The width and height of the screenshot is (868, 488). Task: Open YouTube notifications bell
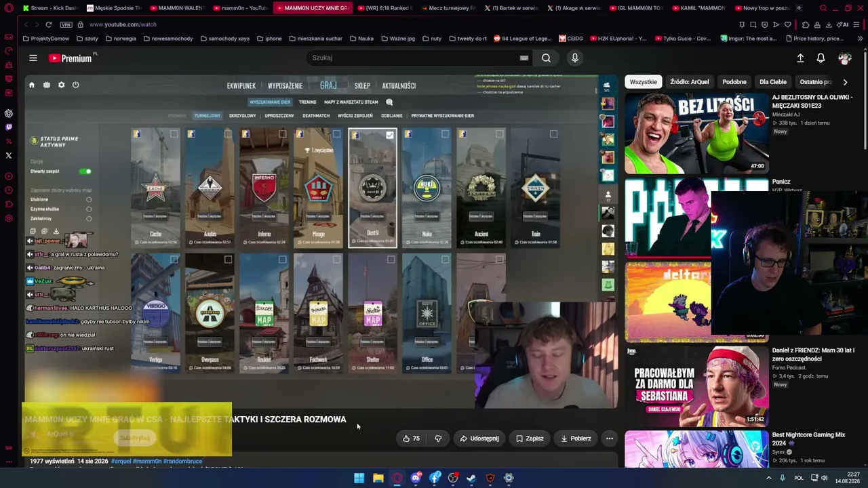coord(821,58)
